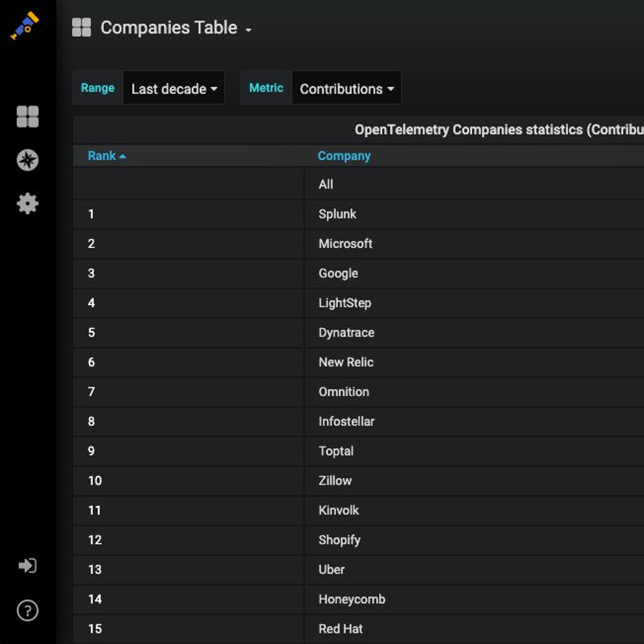Click the Sign in arrow icon
Image resolution: width=644 pixels, height=644 pixels.
(x=28, y=566)
